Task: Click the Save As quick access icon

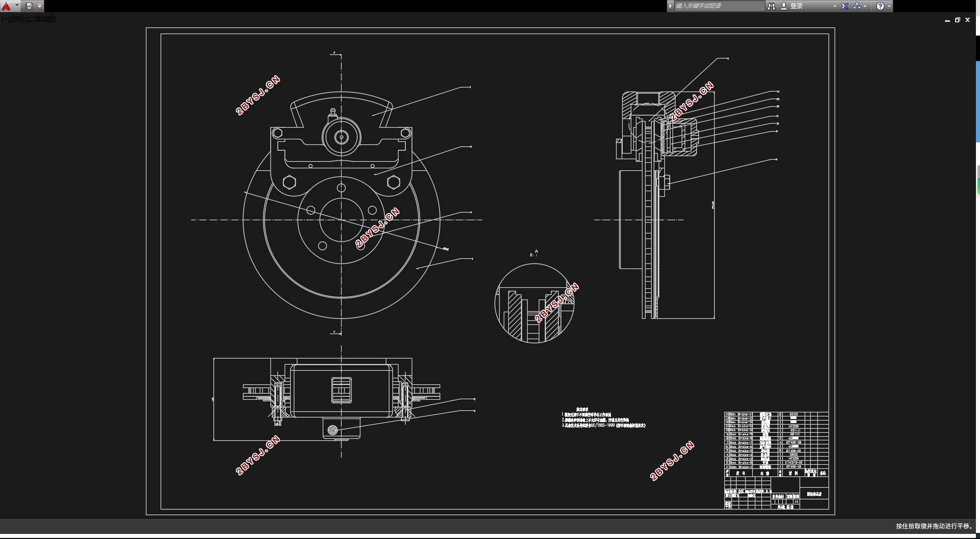Action: click(x=29, y=6)
